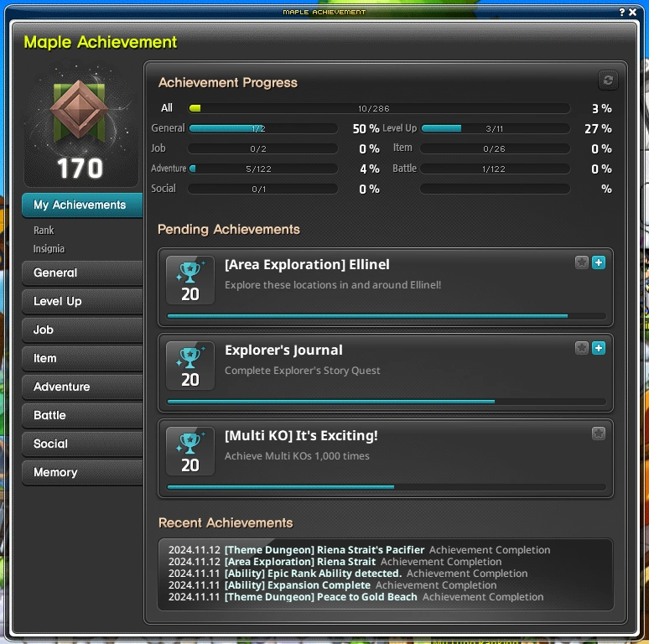This screenshot has height=644, width=649.
Task: Select [Area Exploration] Riena Strait recent entry
Action: point(335,562)
